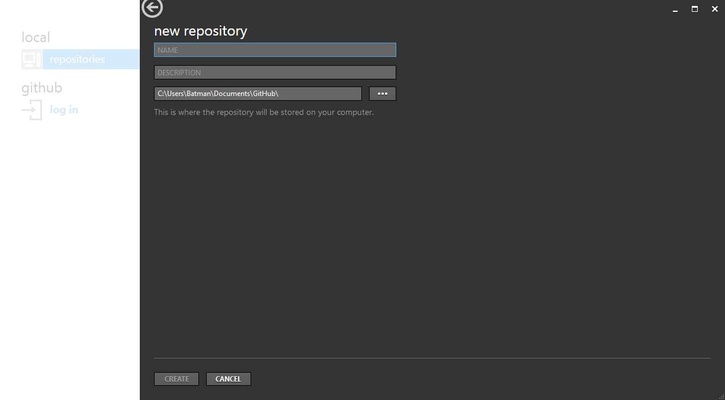The width and height of the screenshot is (725, 400).
Task: Click the storage location hint text
Action: click(264, 112)
